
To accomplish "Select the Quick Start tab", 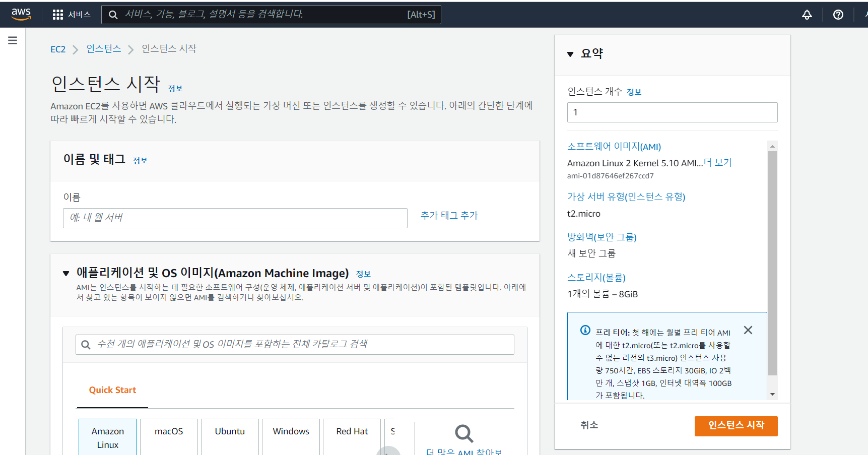I will [112, 390].
